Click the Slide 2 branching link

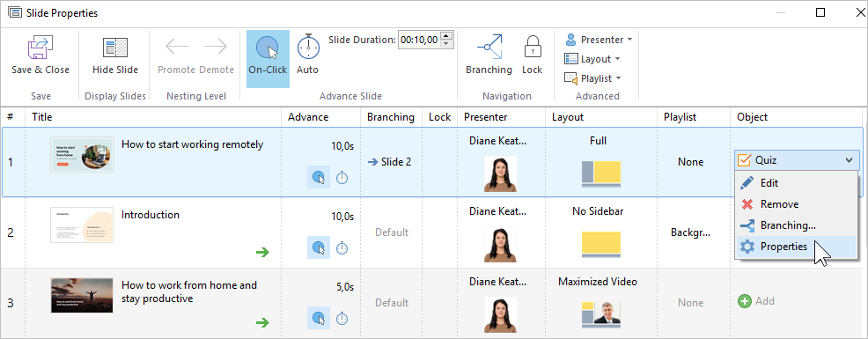click(x=390, y=162)
